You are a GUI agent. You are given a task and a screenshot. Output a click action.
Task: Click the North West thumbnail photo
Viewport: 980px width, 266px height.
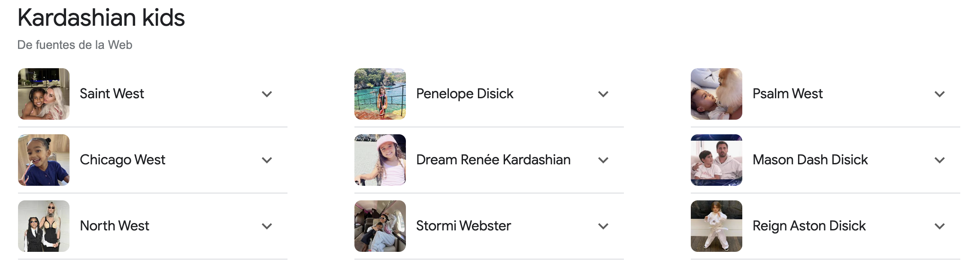[x=44, y=226]
